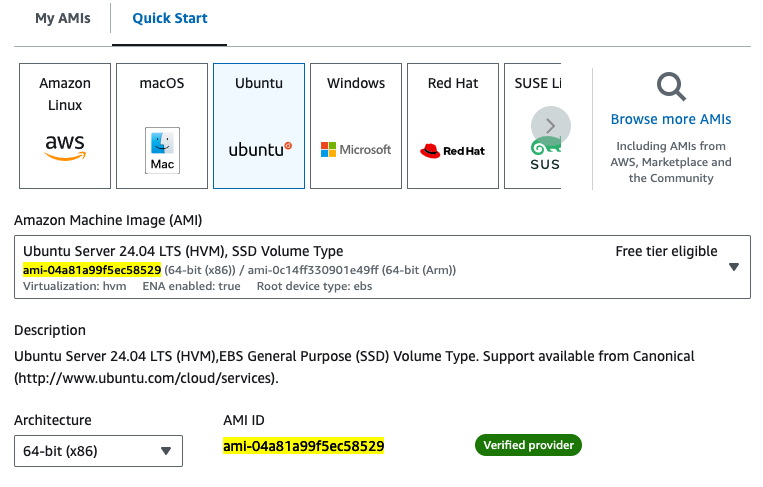Click the magnifying glass search icon
The width and height of the screenshot is (763, 487).
pyautogui.click(x=671, y=87)
